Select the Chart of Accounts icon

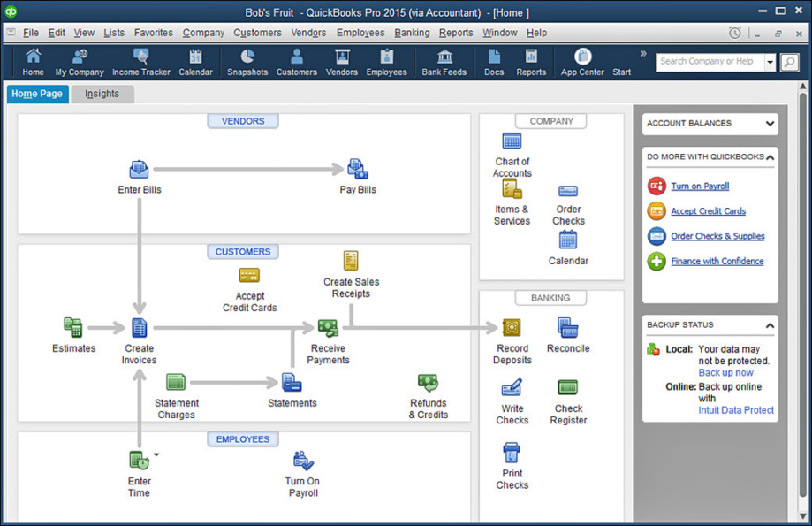pos(511,141)
